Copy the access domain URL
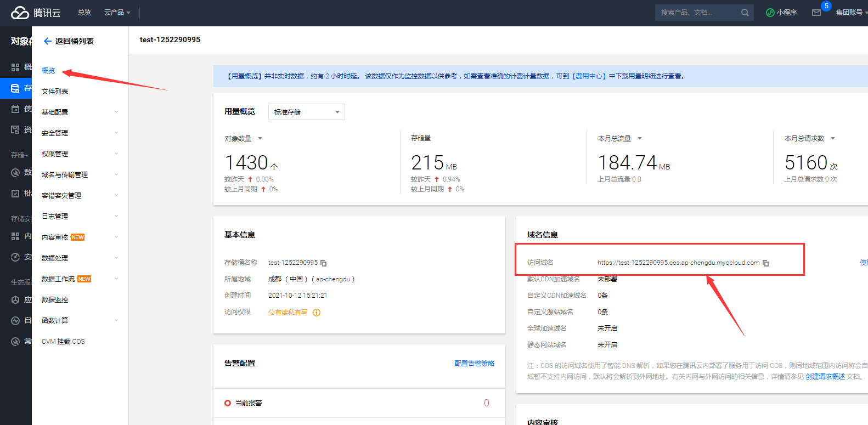This screenshot has height=425, width=868. point(766,263)
